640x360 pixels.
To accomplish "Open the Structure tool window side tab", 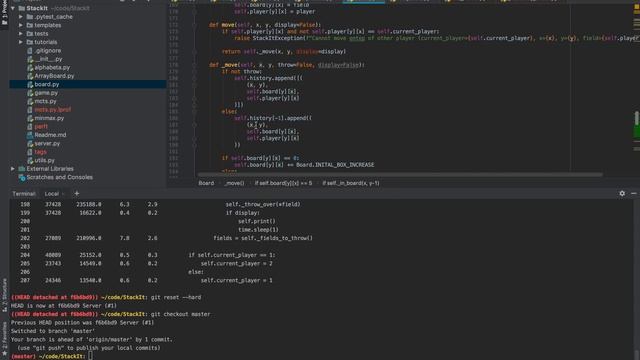I will click(4, 295).
